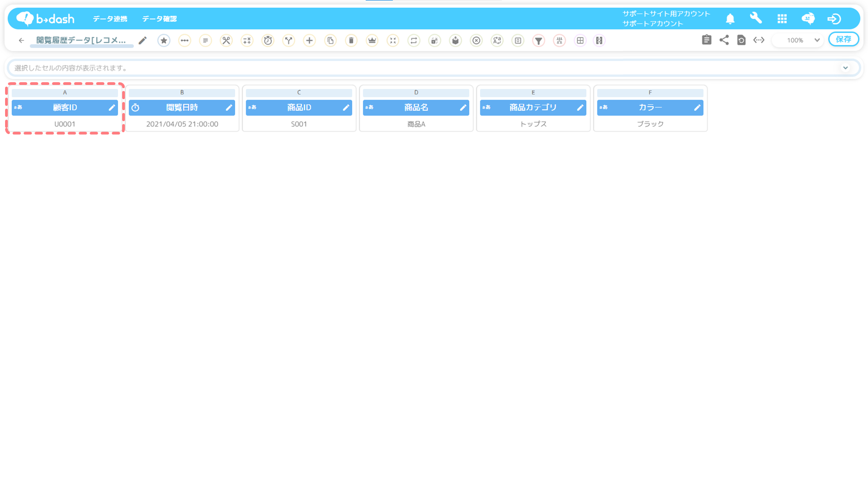
Task: Click the star icon in the toolbar
Action: pyautogui.click(x=163, y=40)
